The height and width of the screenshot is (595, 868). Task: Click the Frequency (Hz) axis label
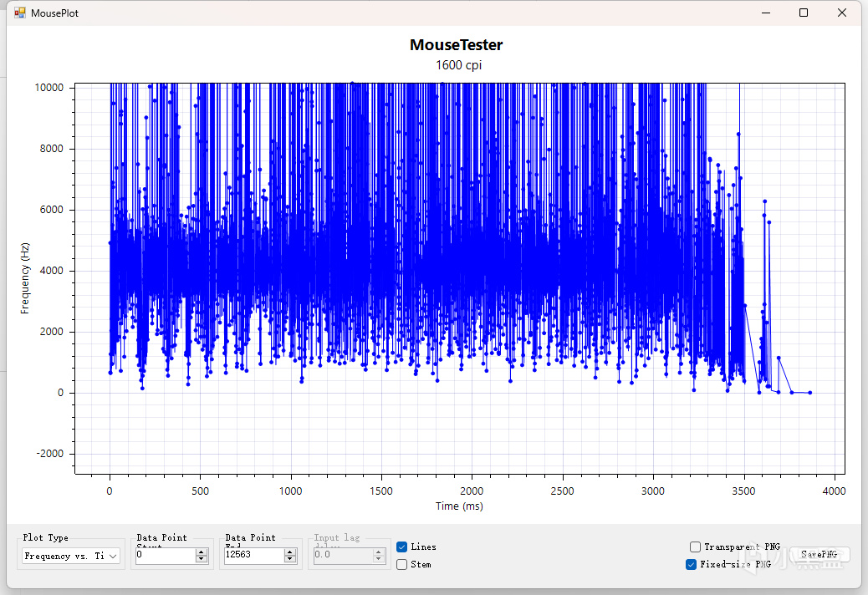25,278
